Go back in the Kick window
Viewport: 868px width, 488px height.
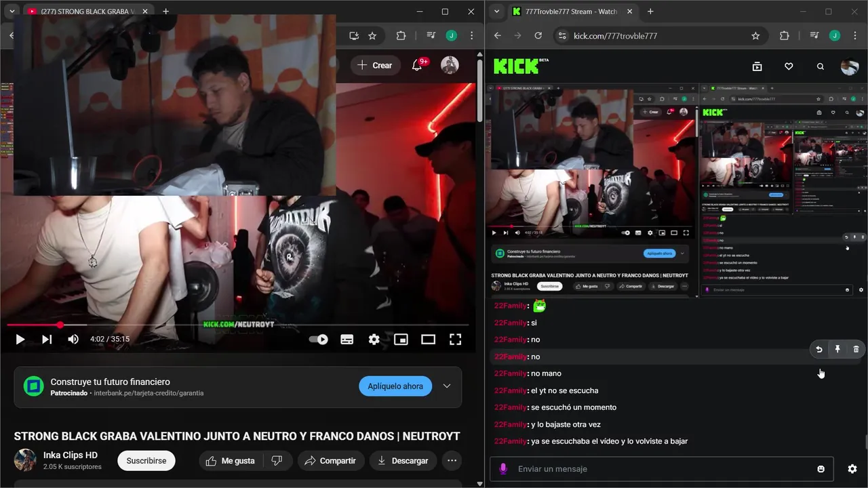point(498,36)
